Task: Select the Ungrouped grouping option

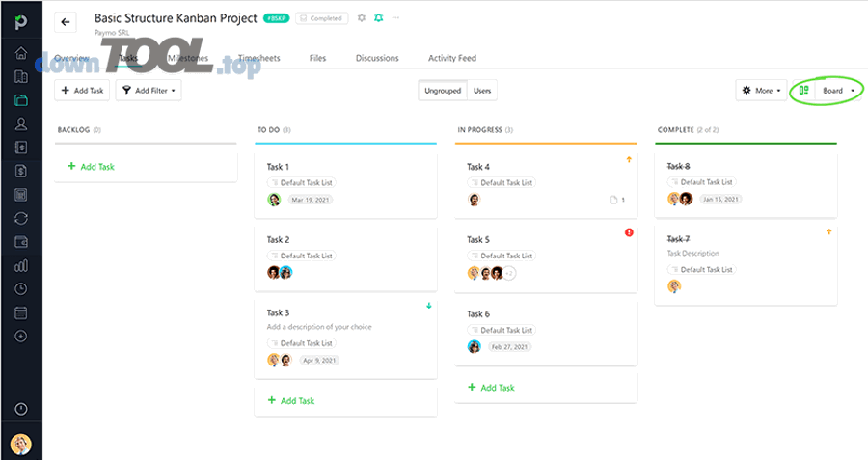Action: (x=443, y=91)
